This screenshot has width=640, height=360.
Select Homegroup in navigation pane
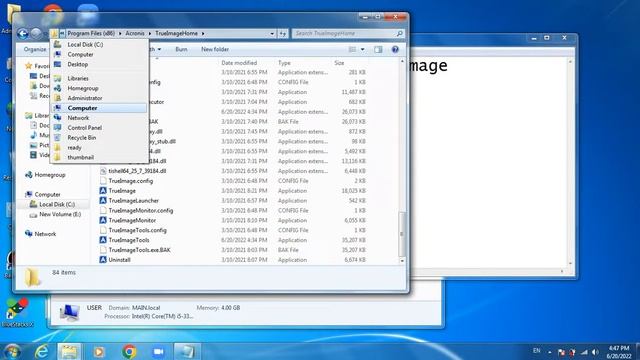pos(50,175)
